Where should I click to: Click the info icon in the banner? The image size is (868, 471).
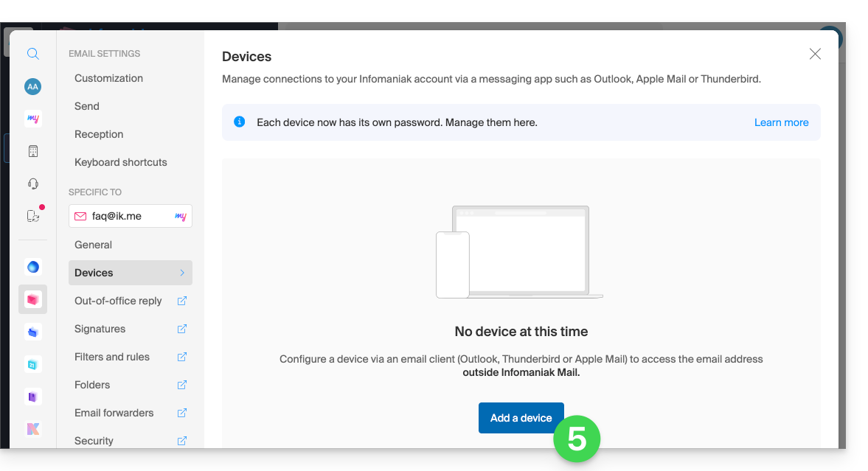[239, 122]
